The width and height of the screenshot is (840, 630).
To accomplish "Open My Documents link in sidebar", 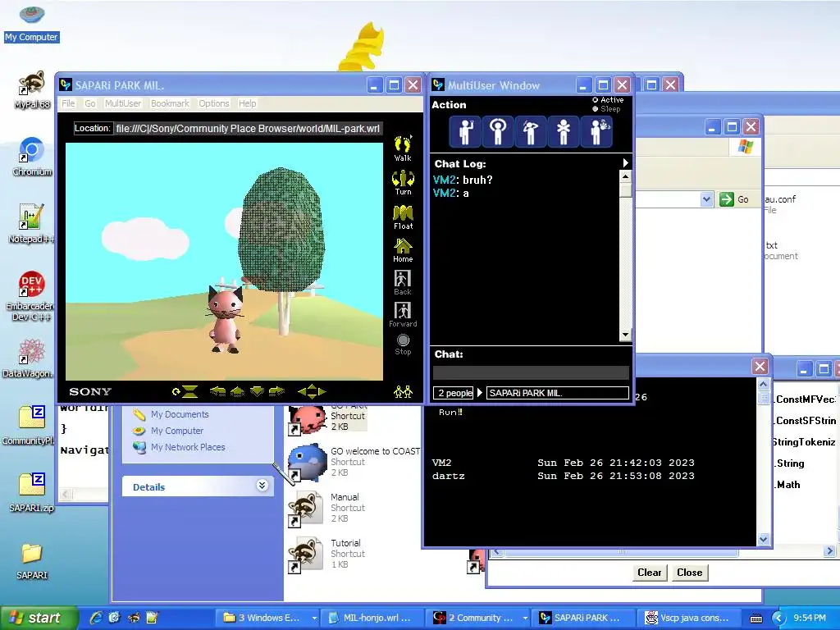I will tap(180, 414).
